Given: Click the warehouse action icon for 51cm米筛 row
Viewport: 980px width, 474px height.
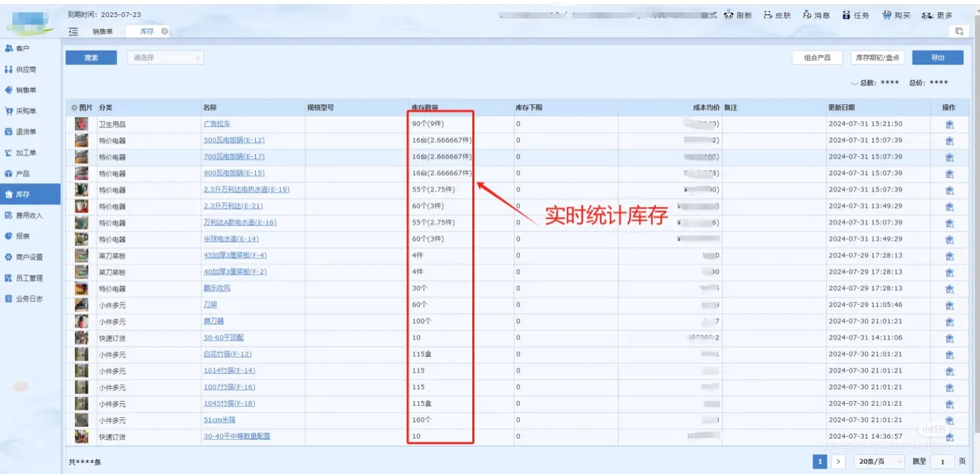Looking at the screenshot, I should coord(949,420).
